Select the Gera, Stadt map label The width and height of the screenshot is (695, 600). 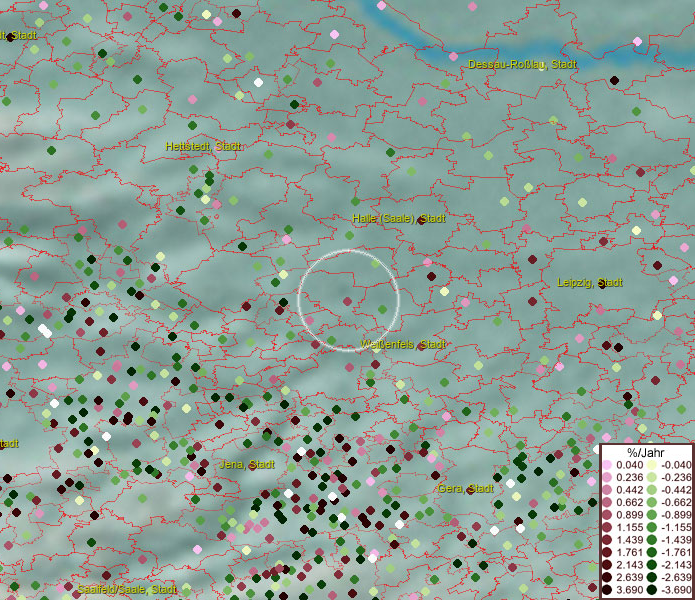point(465,488)
